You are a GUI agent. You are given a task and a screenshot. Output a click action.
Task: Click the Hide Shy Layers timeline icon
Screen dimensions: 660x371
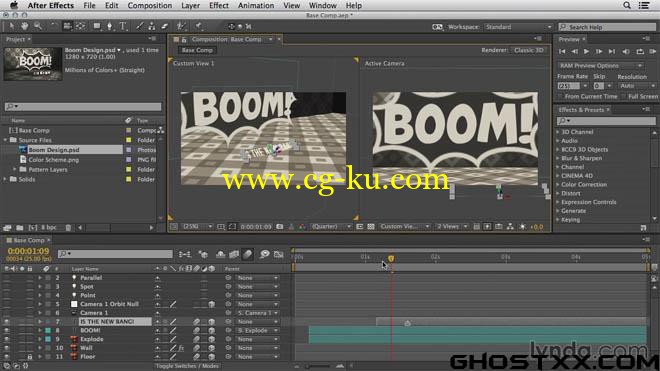point(220,254)
